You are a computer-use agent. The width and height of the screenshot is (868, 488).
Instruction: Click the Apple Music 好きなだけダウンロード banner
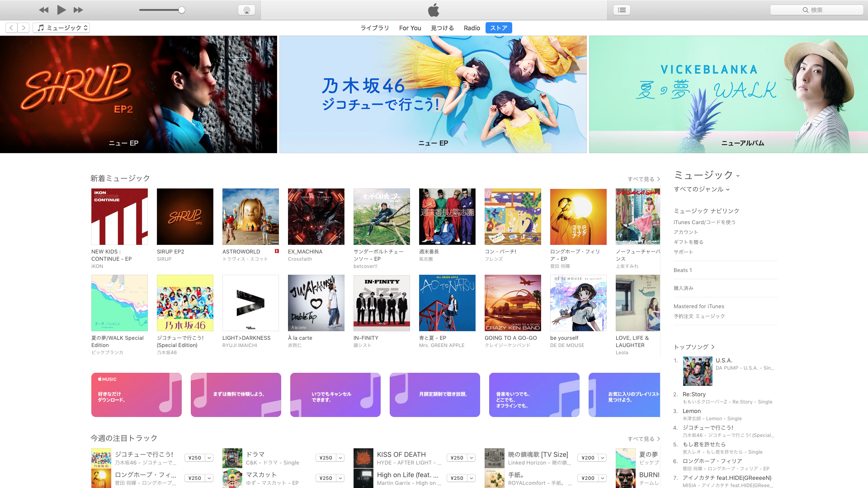(x=137, y=394)
